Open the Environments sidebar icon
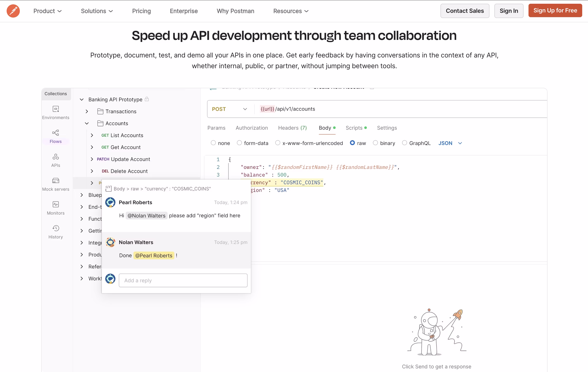Image resolution: width=588 pixels, height=372 pixels. (56, 109)
